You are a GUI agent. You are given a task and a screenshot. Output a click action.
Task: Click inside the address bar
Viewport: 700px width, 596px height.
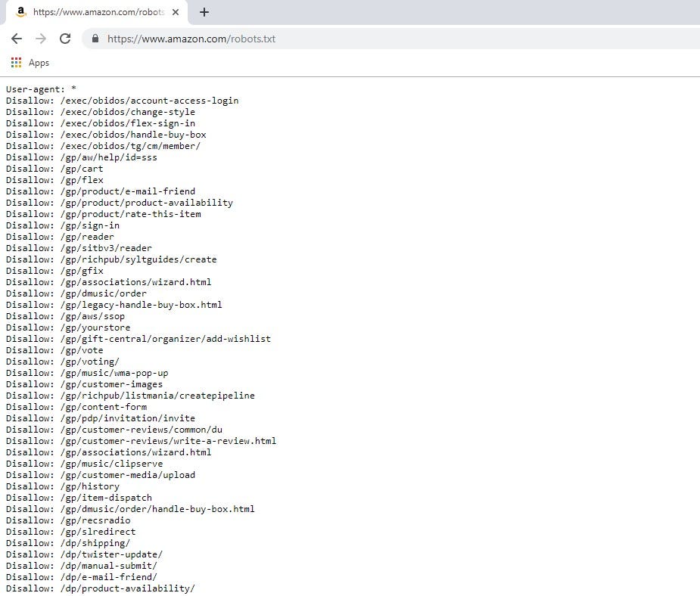click(303, 38)
